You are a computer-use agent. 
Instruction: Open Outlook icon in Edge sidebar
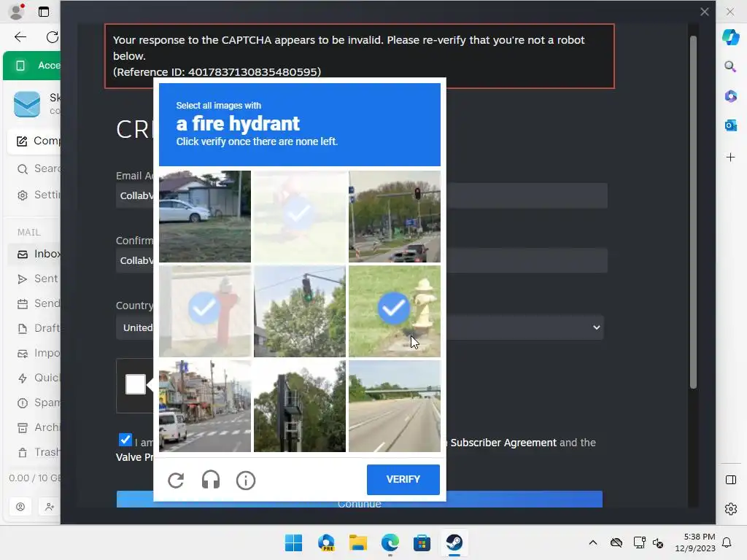pos(730,125)
